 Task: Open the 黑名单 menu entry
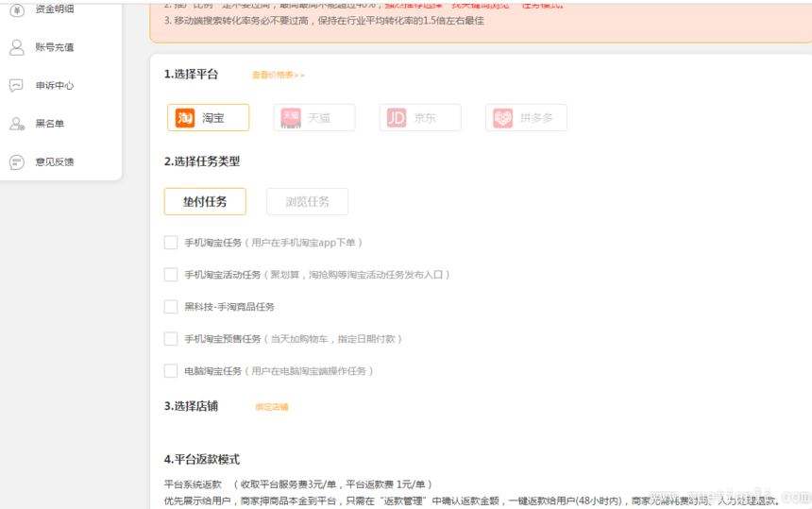click(50, 124)
